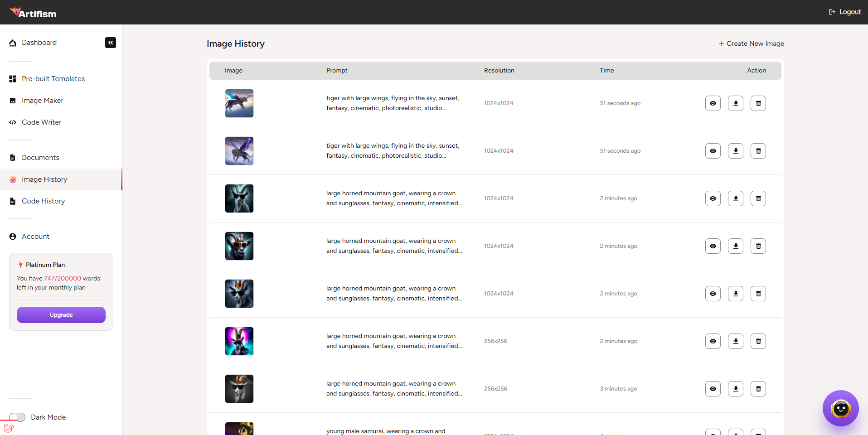Download the first tiger image
This screenshot has width=868, height=435.
click(x=736, y=103)
